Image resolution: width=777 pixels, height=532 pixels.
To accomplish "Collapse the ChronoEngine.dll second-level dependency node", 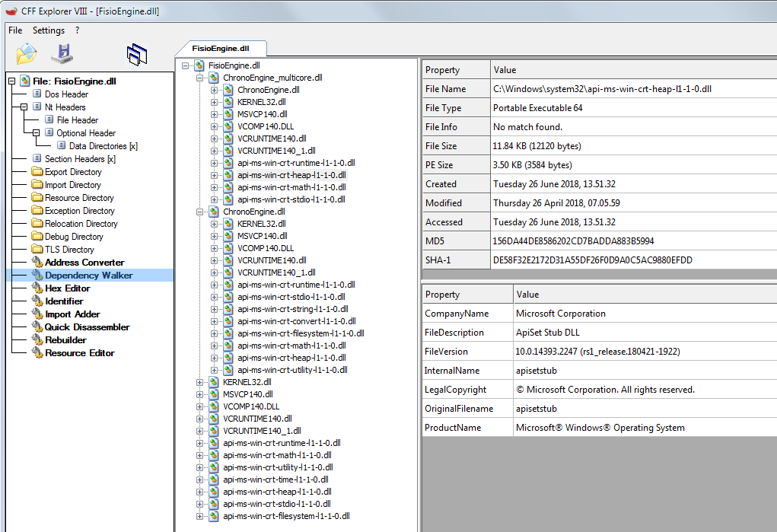I will coord(199,212).
